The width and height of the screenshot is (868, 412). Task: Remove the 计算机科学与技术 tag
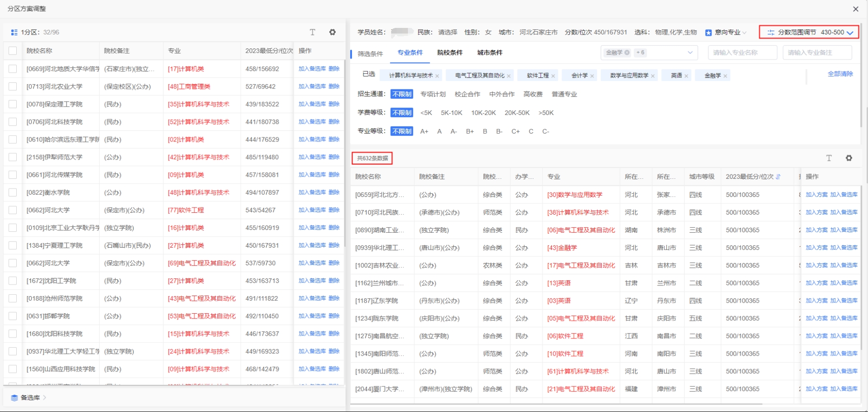[437, 76]
